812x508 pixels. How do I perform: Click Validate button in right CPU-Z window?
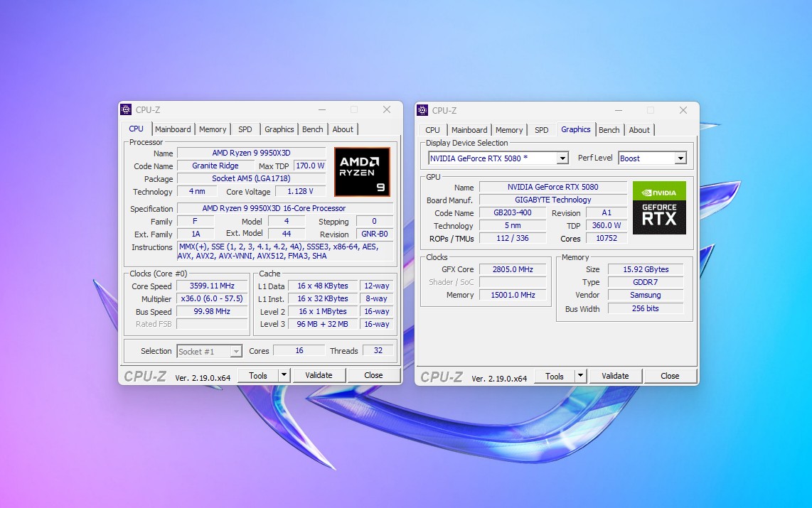point(615,376)
